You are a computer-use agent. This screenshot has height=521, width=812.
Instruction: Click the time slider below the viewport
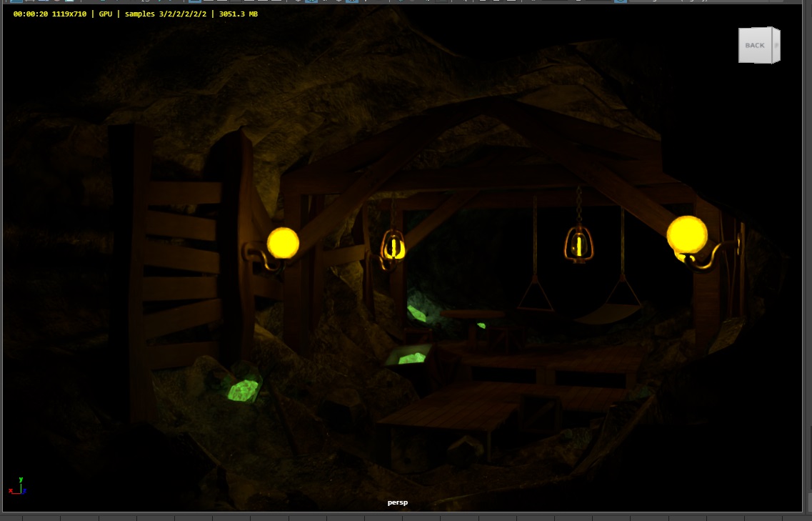(406, 517)
